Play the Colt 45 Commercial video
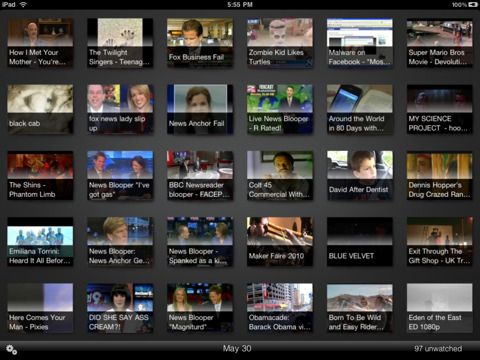This screenshot has height=360, width=480. (280, 176)
